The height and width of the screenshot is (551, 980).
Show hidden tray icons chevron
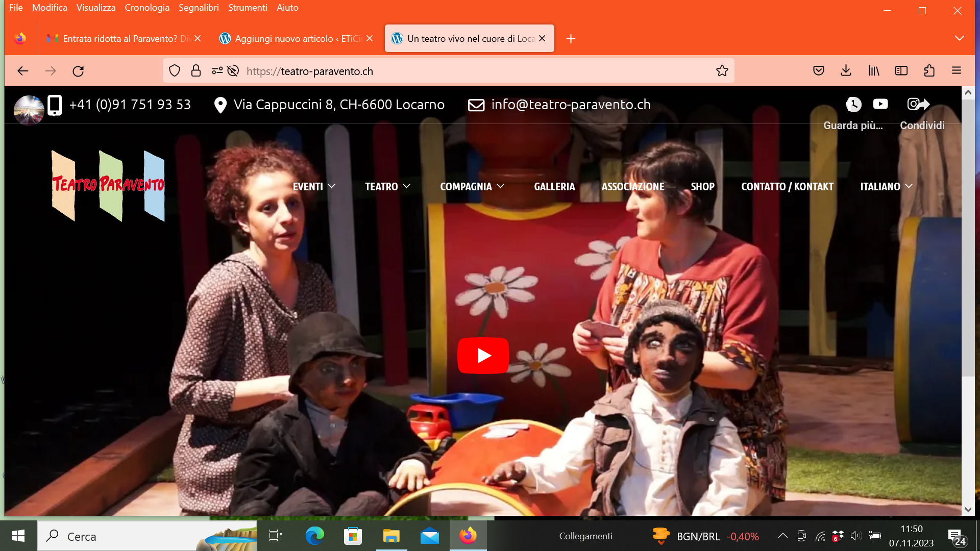(x=782, y=536)
